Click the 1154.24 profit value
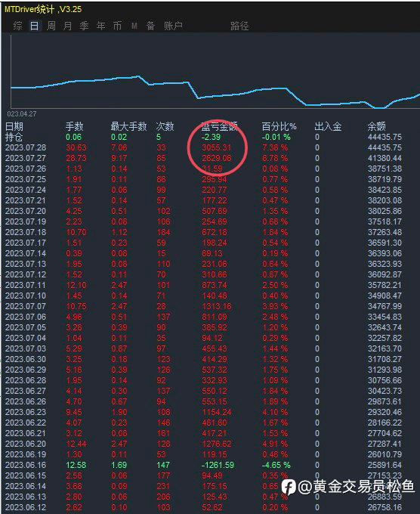Viewport: 420px width, 514px height. pos(216,412)
